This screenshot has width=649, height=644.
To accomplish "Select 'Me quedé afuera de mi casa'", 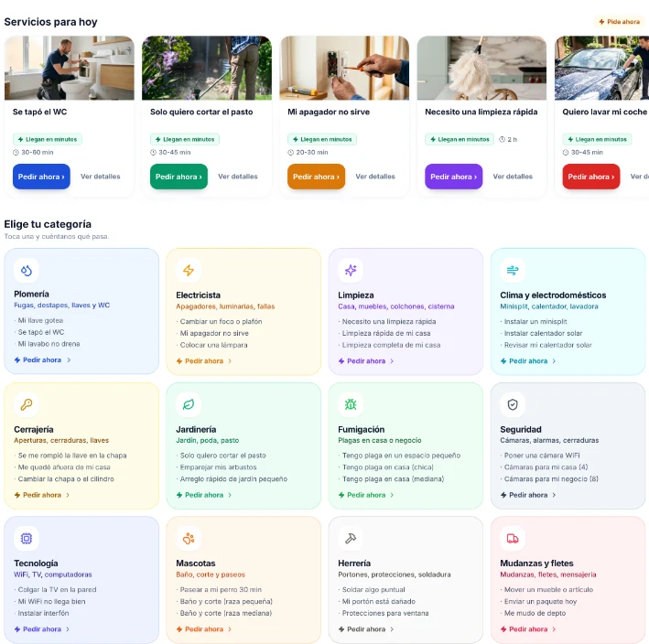I will 64,467.
